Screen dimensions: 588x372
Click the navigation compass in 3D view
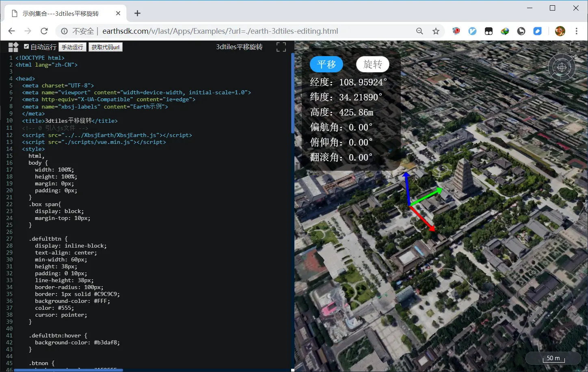(562, 67)
